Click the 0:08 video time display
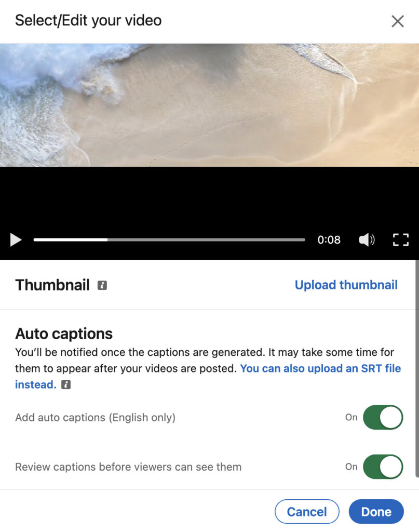This screenshot has width=419, height=532. (x=329, y=240)
